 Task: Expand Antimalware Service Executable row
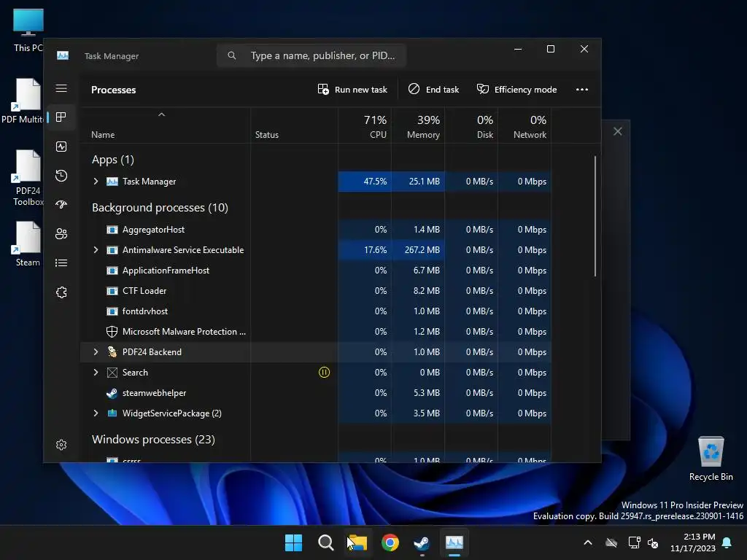tap(96, 250)
